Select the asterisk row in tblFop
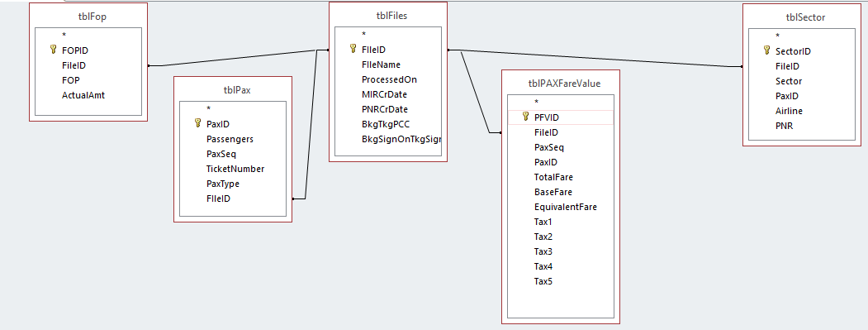Image resolution: width=868 pixels, height=330 pixels. (88, 36)
